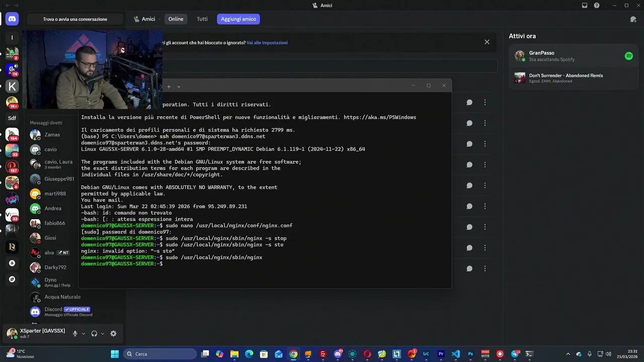Open Lightroom Classic from the taskbar
Viewport: 644px width, 362px height.
coord(426,354)
